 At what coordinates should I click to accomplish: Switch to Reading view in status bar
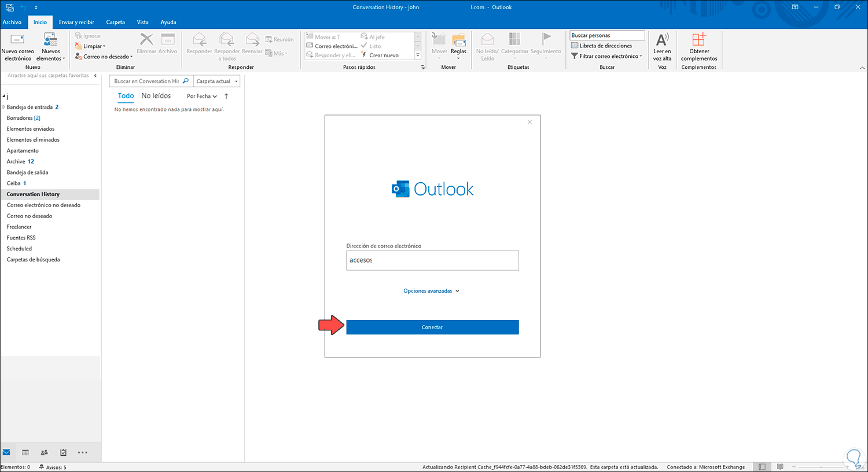[780, 467]
